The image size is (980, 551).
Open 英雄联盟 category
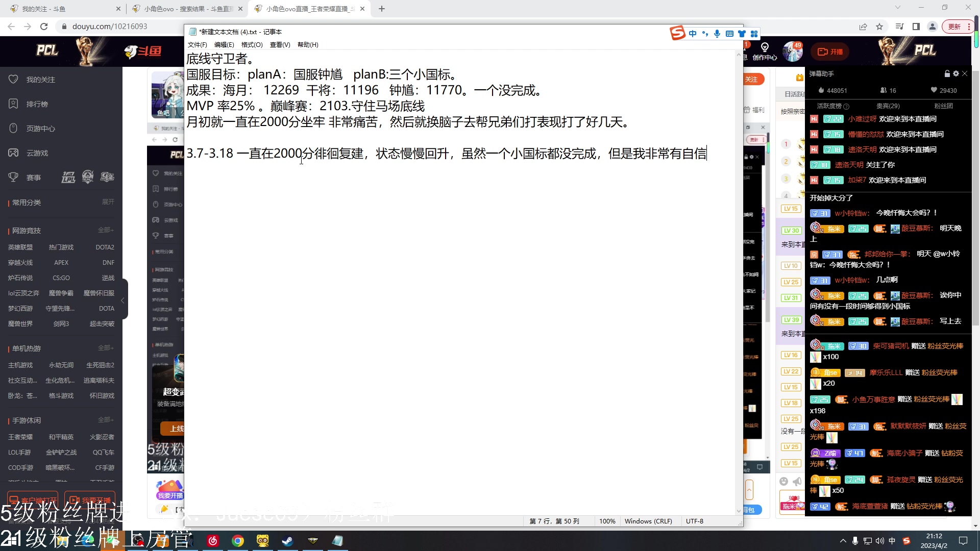tap(20, 247)
